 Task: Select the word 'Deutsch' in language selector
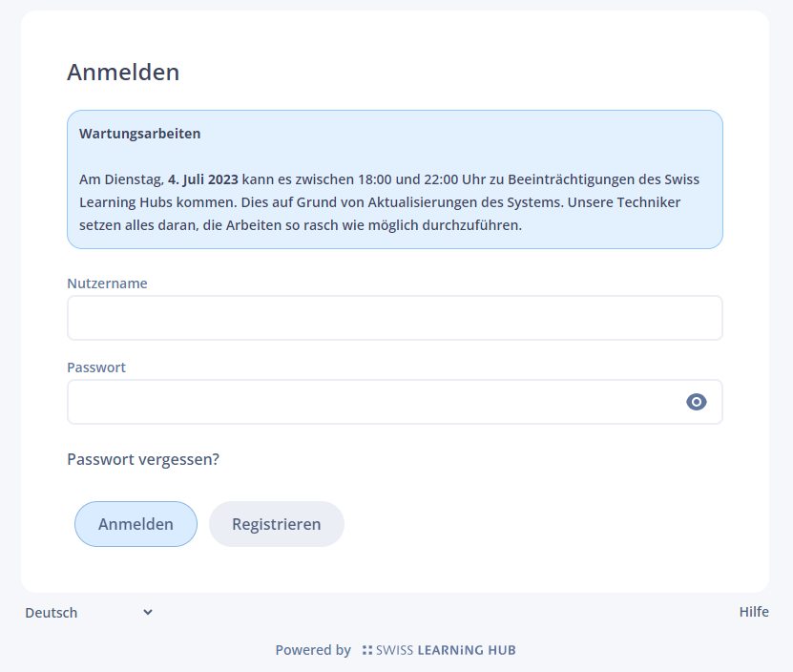[52, 613]
